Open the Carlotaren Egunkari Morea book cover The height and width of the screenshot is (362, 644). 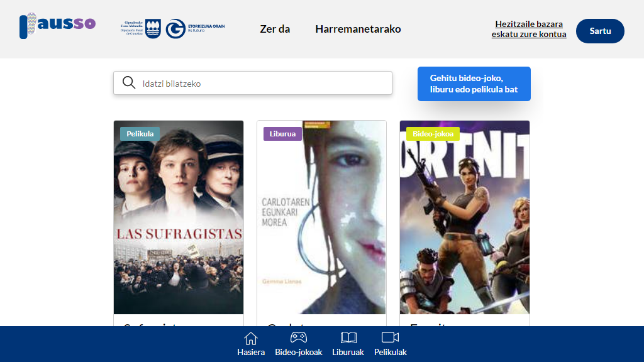pos(321,217)
